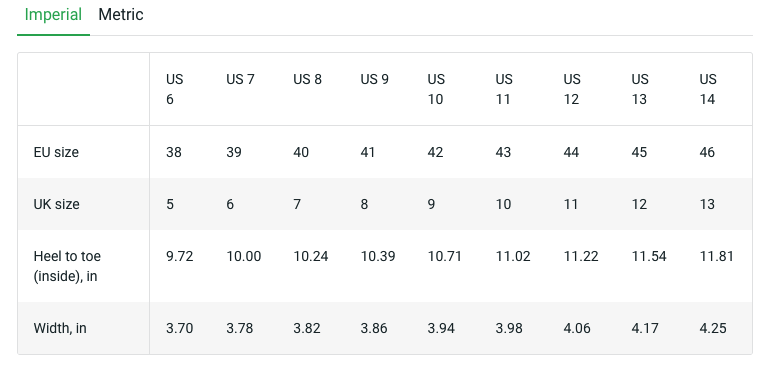Screen dimensions: 774x368
Task: Switch to the Metric tab
Action: (x=121, y=15)
